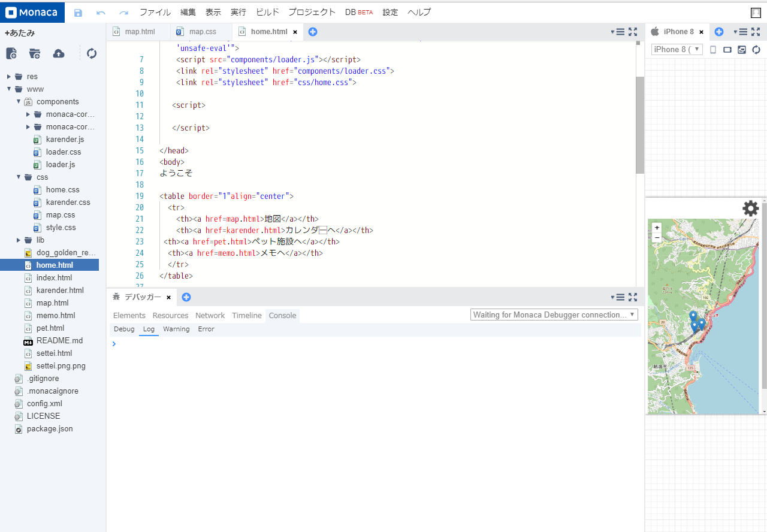
Task: Open package.json in the file tree
Action: pos(50,429)
